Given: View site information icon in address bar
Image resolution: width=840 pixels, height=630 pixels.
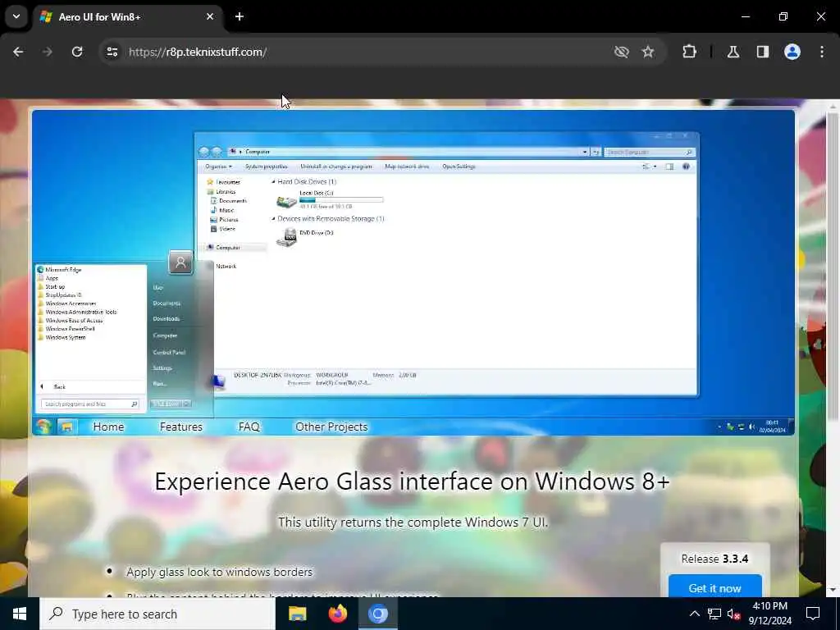Looking at the screenshot, I should 112,52.
